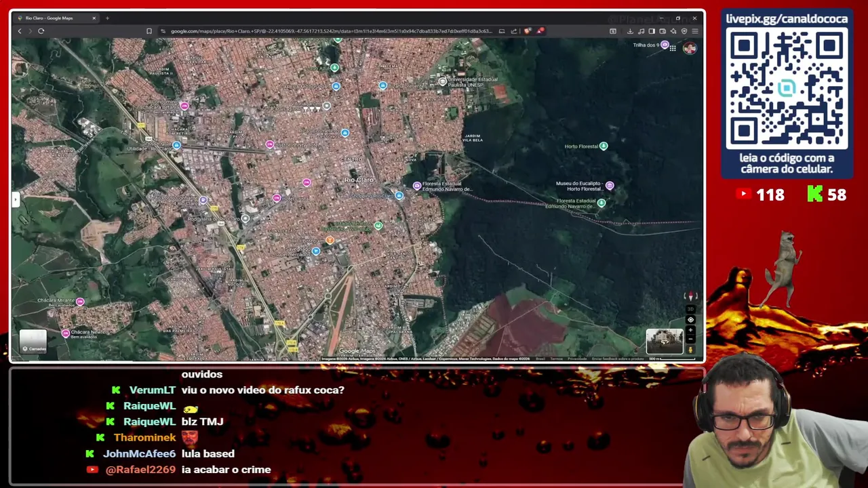Select Horto Florestal map pin
The width and height of the screenshot is (868, 488).
tap(604, 146)
